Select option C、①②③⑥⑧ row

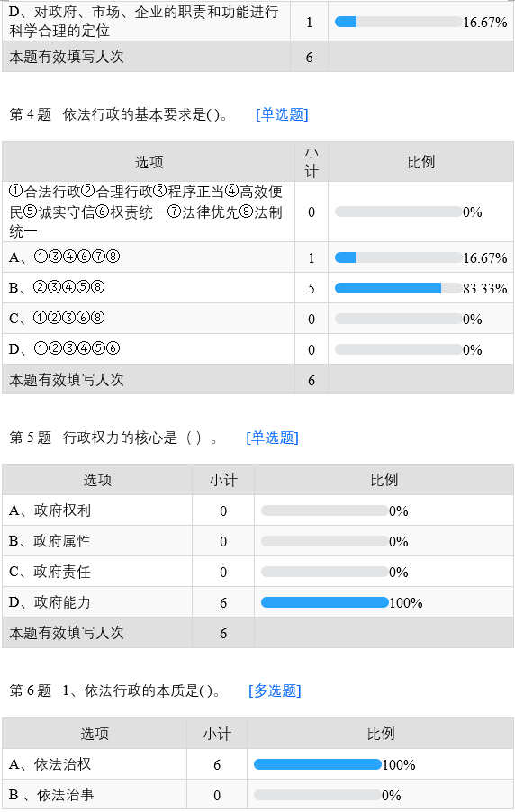pos(257,319)
